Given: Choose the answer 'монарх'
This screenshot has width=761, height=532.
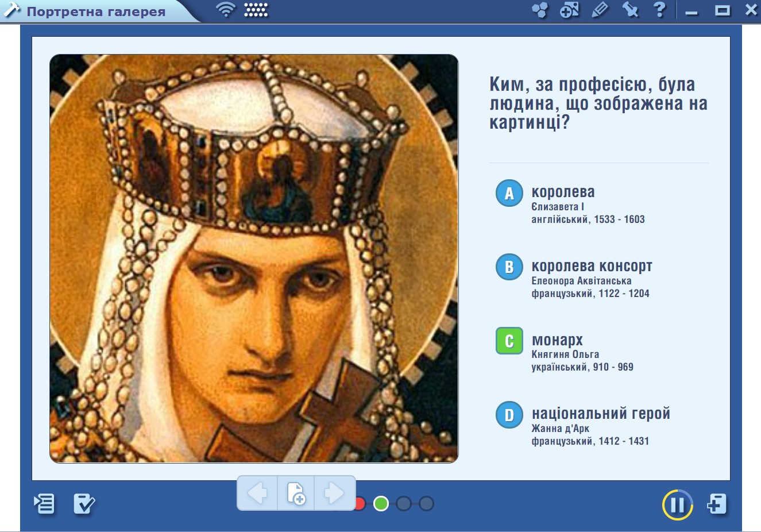Looking at the screenshot, I should click(557, 340).
